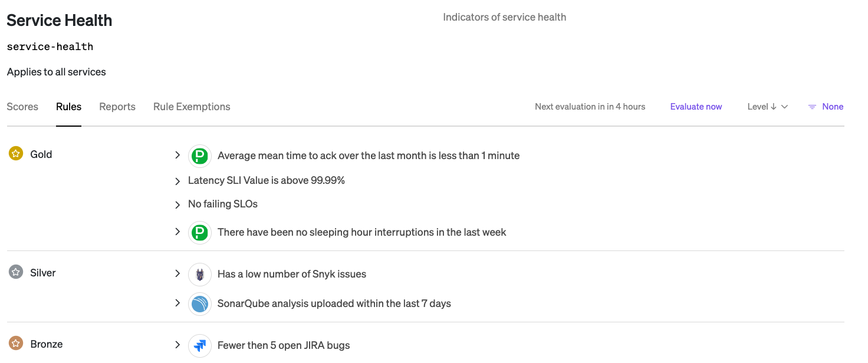Image resolution: width=868 pixels, height=363 pixels.
Task: Open the Level sort dropdown
Action: 767,107
